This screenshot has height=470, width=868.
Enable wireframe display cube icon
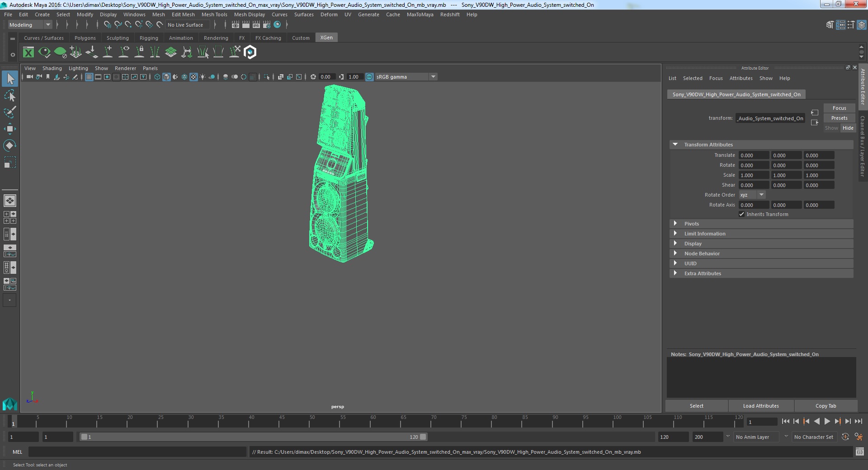point(157,77)
